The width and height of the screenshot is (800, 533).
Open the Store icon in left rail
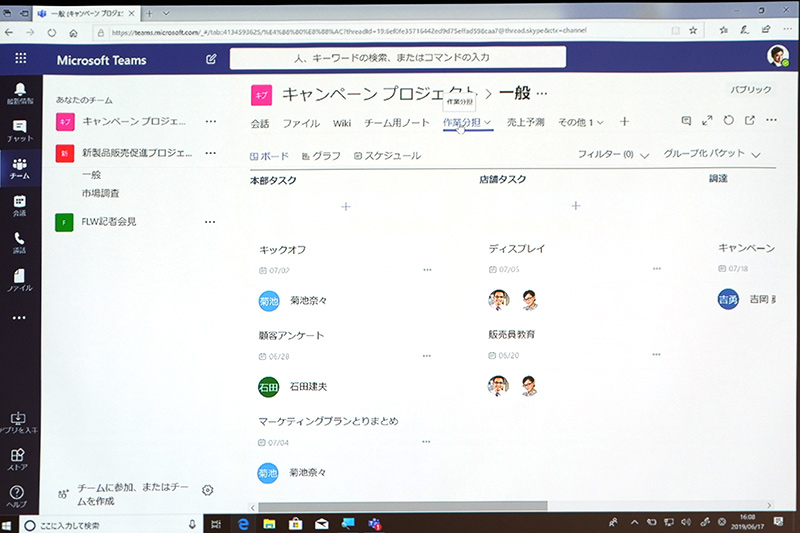(18, 459)
